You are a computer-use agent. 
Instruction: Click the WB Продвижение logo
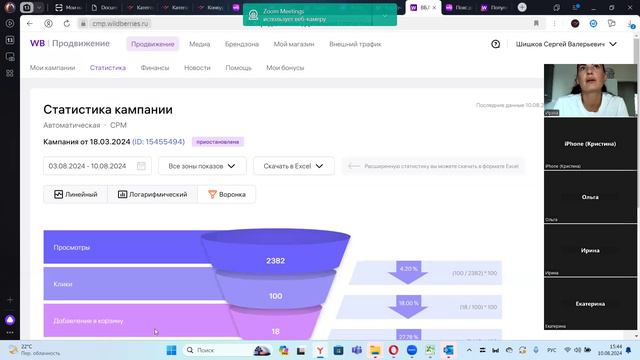(70, 43)
